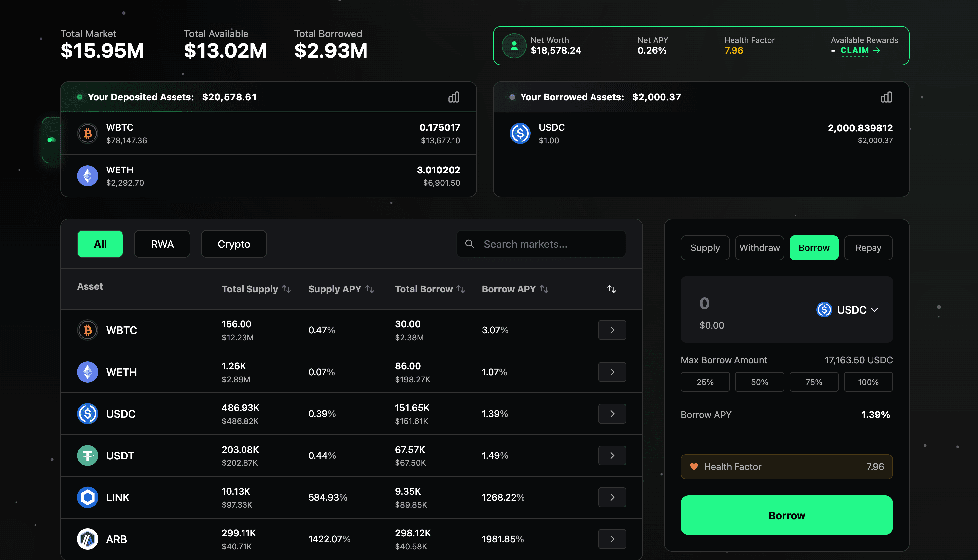Click the WETH ethereum icon in markets list

[87, 372]
